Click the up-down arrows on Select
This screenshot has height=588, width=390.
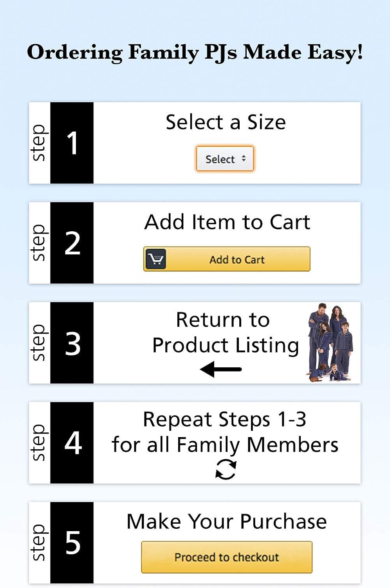244,158
